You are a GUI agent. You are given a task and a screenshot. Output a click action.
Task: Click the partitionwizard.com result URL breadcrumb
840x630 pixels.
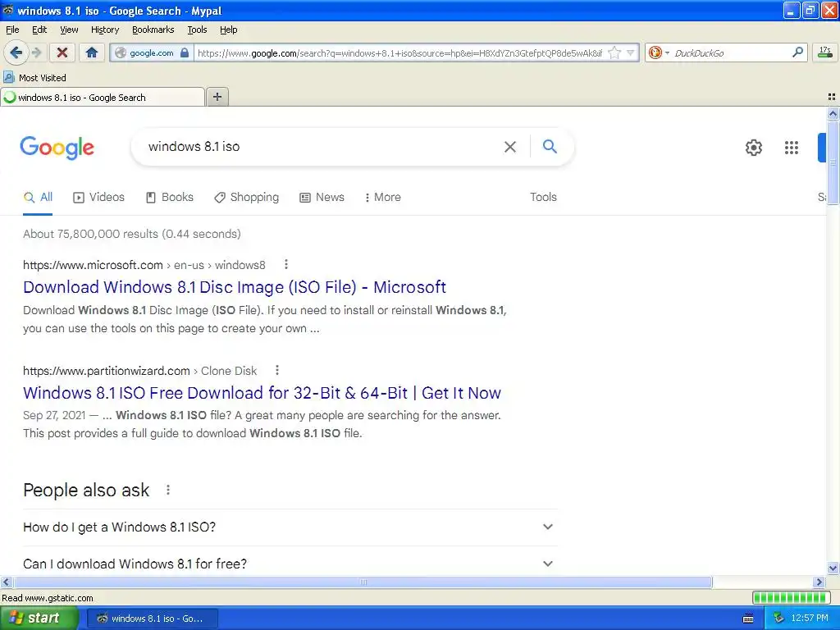pos(139,371)
